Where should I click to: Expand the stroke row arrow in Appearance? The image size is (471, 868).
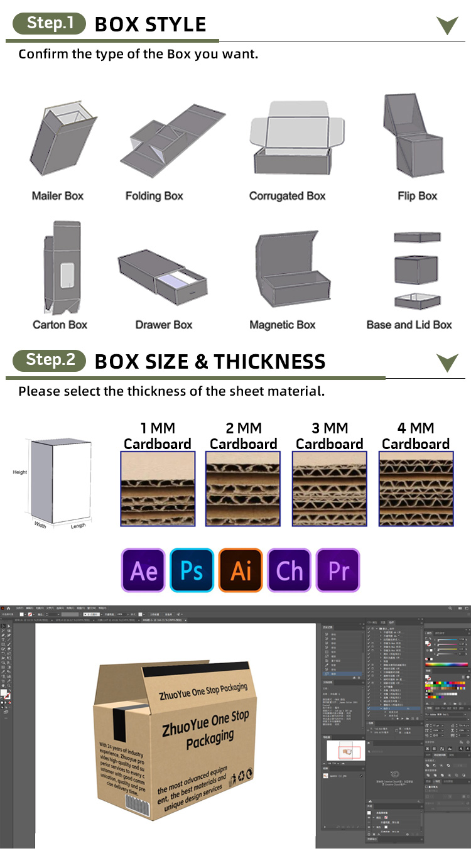coord(374,818)
